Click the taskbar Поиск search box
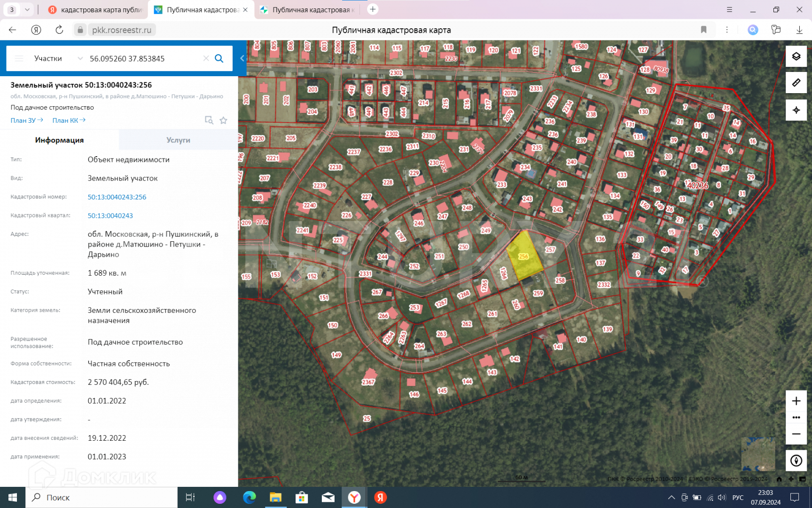 (101, 497)
